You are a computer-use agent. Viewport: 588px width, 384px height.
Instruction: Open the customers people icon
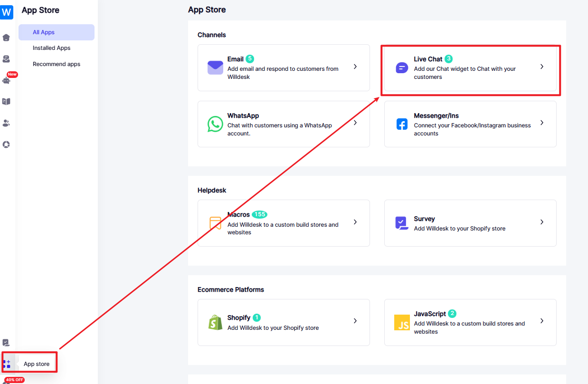pyautogui.click(x=6, y=123)
